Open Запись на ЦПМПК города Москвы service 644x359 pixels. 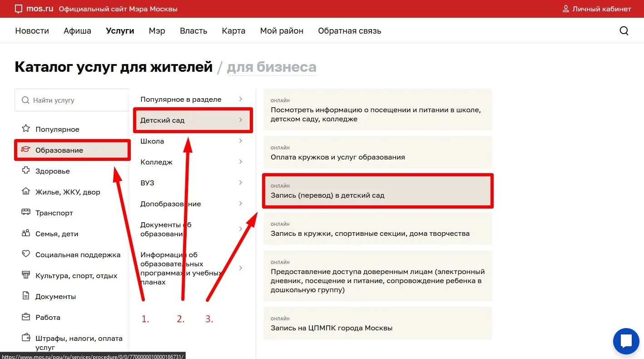(378, 323)
